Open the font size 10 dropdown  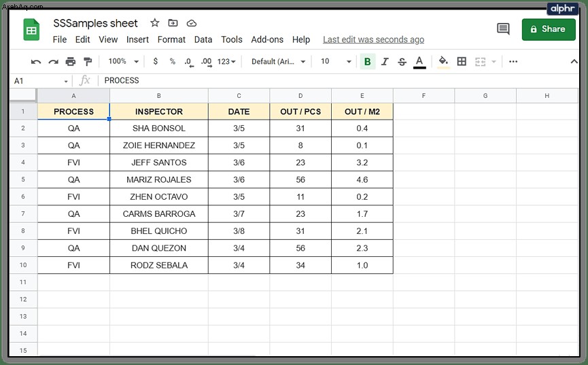click(x=336, y=62)
